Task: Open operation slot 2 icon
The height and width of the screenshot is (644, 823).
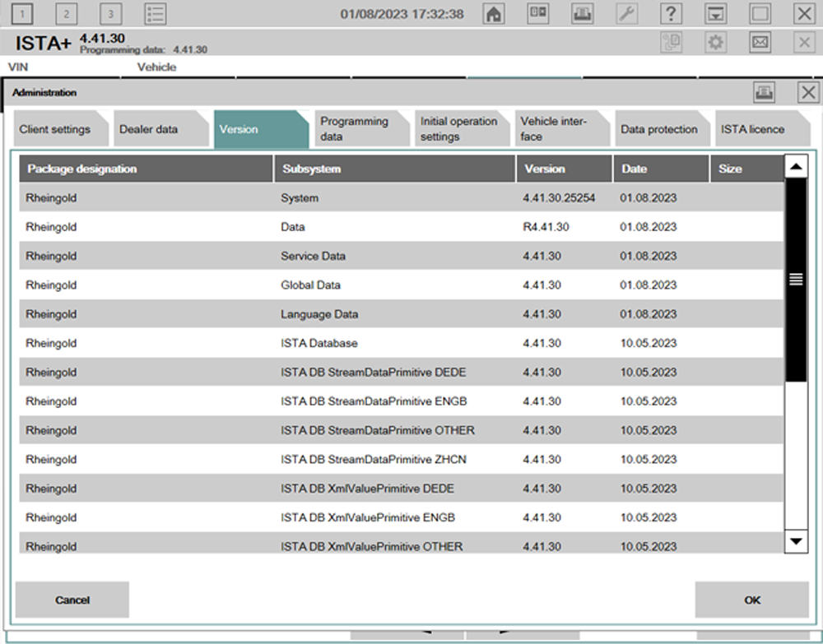Action: tap(66, 14)
